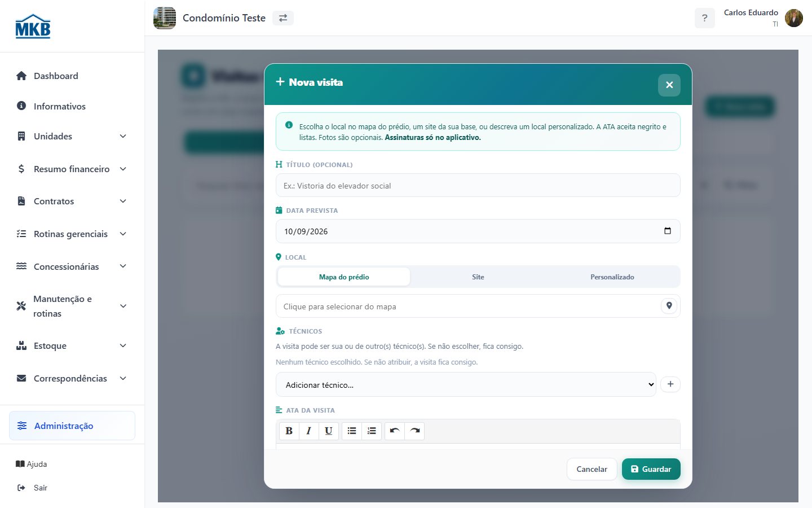Open the Adicionar técnico dropdown
This screenshot has width=812, height=508.
click(x=466, y=384)
